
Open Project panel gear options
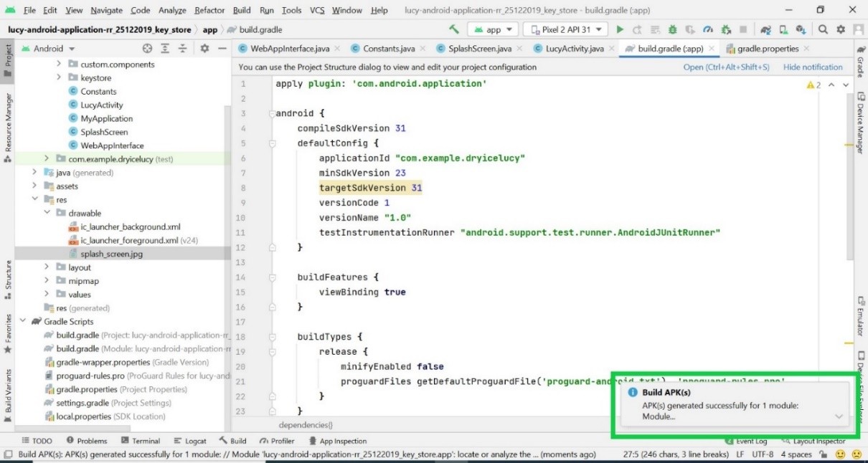(204, 49)
